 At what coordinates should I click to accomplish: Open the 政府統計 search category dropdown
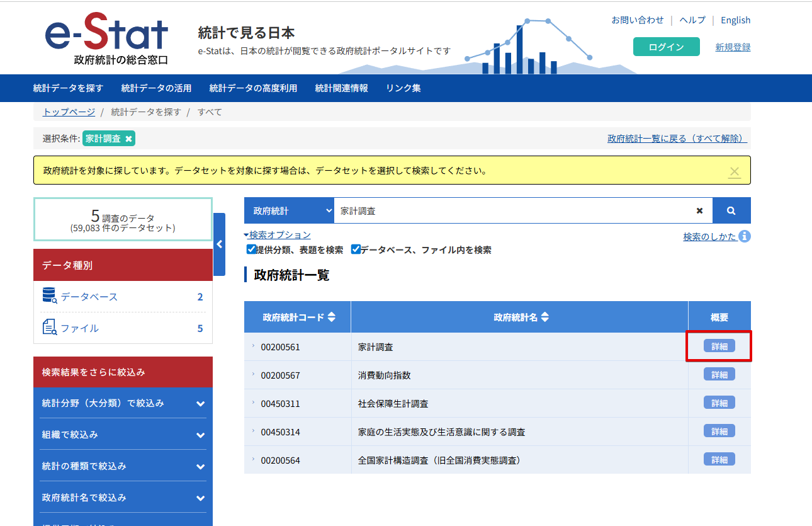click(x=290, y=210)
